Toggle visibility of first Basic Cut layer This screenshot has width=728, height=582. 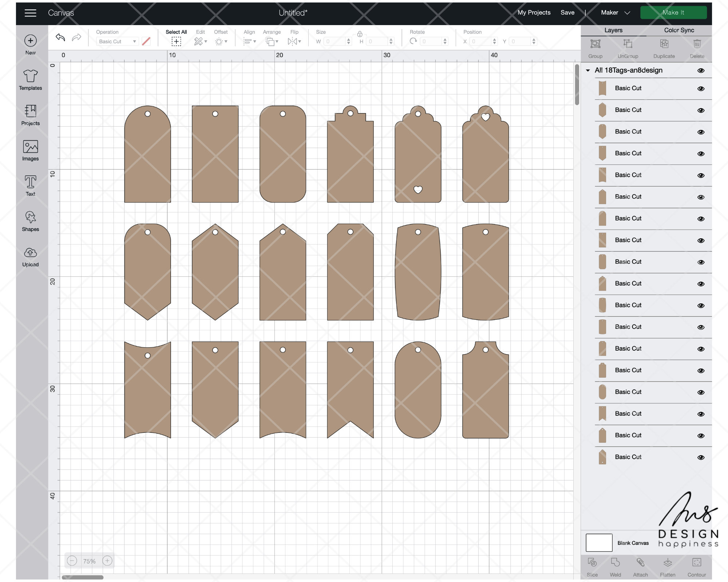(x=701, y=89)
